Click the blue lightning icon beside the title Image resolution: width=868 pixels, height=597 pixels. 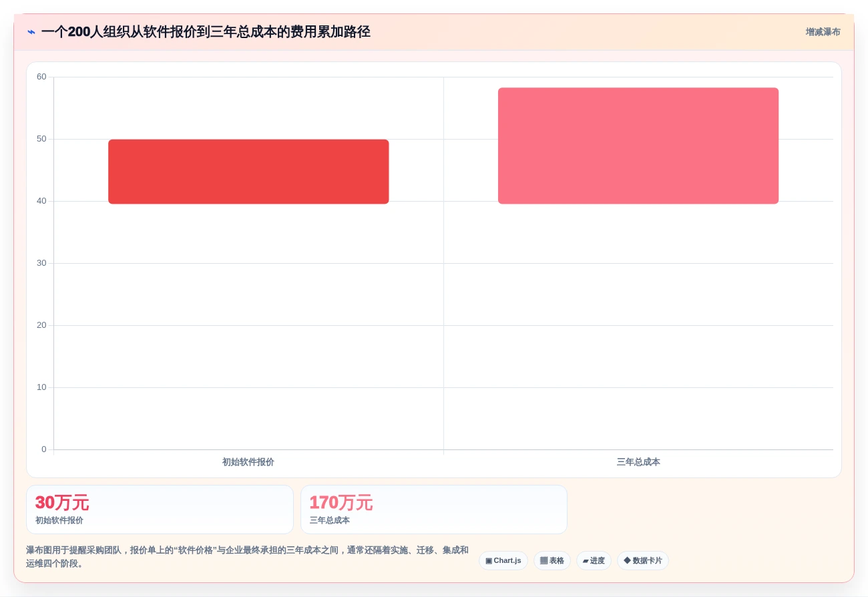[x=31, y=32]
